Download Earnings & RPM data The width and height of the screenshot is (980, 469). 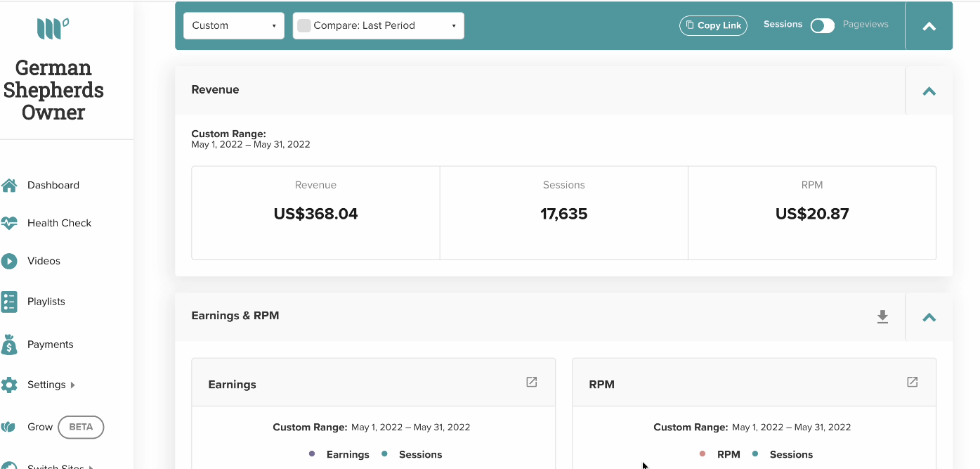(x=882, y=317)
